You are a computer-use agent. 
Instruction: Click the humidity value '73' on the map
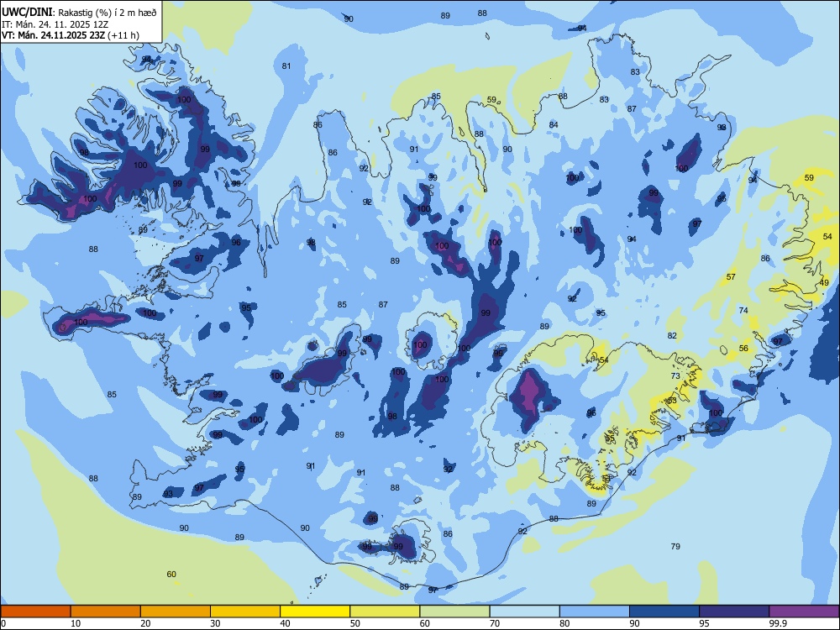coord(675,375)
